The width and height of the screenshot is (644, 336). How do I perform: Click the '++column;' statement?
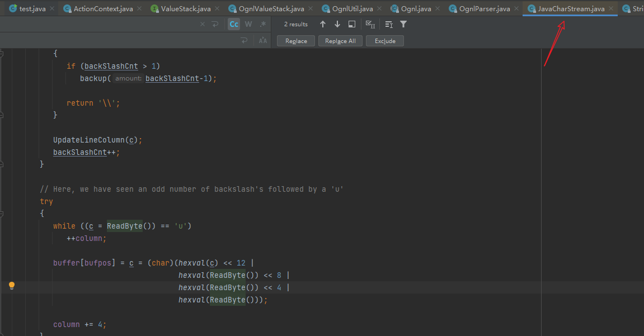86,238
